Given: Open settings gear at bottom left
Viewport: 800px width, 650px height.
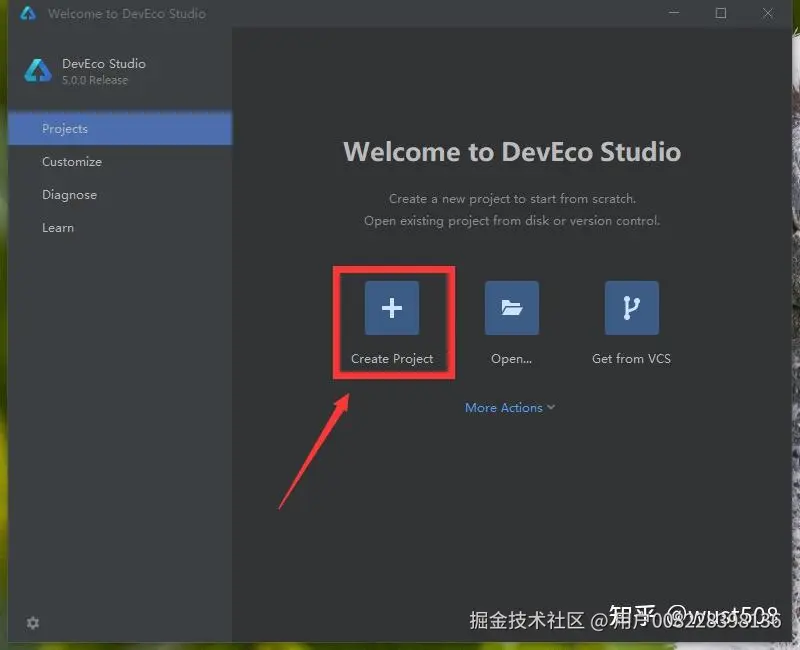Looking at the screenshot, I should (x=33, y=622).
